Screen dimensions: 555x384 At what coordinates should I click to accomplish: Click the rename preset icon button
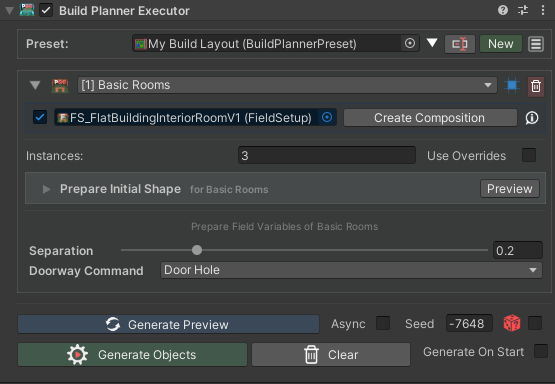[459, 44]
